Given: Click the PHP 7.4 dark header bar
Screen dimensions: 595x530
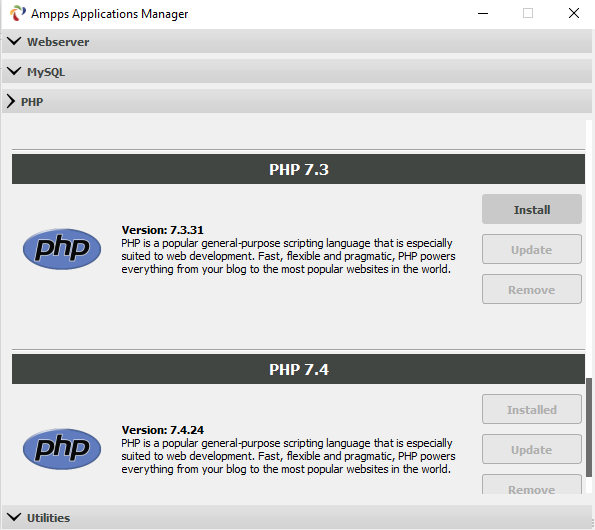Looking at the screenshot, I should (x=298, y=369).
